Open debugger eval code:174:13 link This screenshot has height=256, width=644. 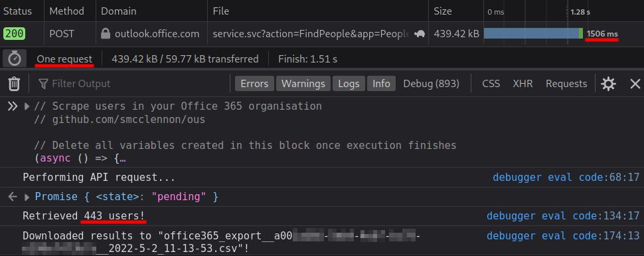563,236
